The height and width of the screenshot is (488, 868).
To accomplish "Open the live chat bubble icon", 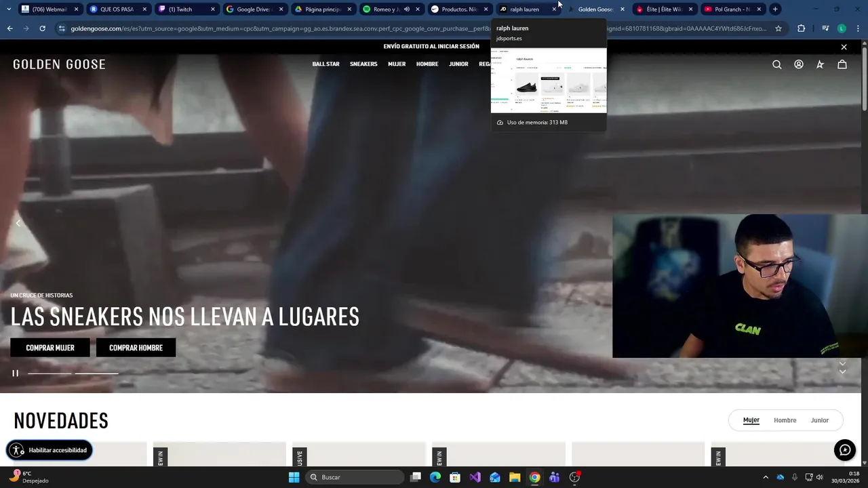I will click(x=845, y=450).
